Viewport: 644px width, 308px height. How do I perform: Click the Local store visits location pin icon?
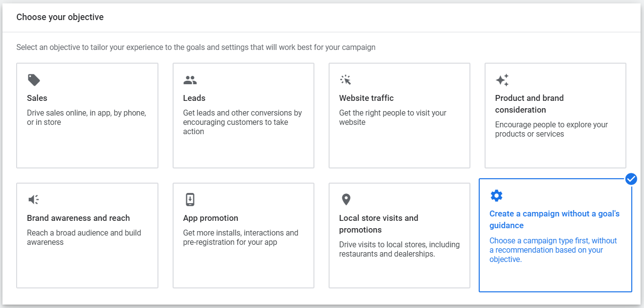click(x=346, y=199)
